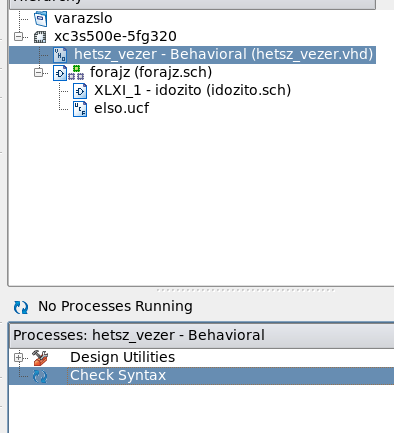
Task: Click the xc3s500e-5fg320 chip device icon
Action: point(40,37)
